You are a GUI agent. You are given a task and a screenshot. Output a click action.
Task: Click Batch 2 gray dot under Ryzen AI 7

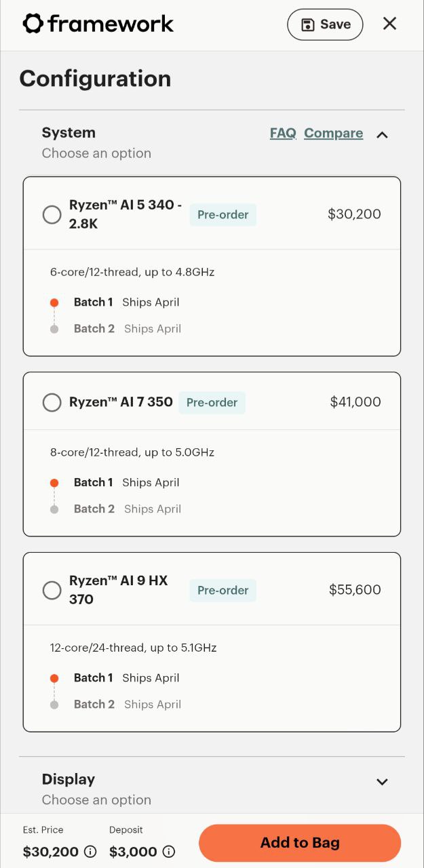pyautogui.click(x=54, y=509)
